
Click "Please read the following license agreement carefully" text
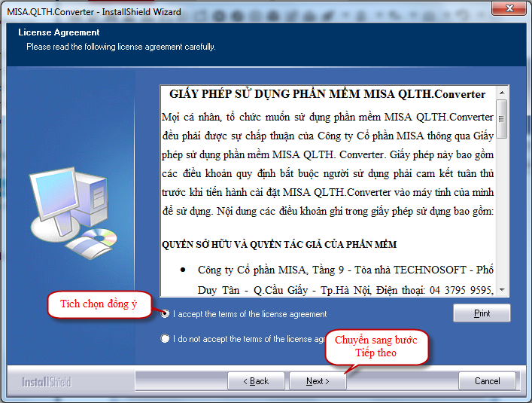point(121,47)
